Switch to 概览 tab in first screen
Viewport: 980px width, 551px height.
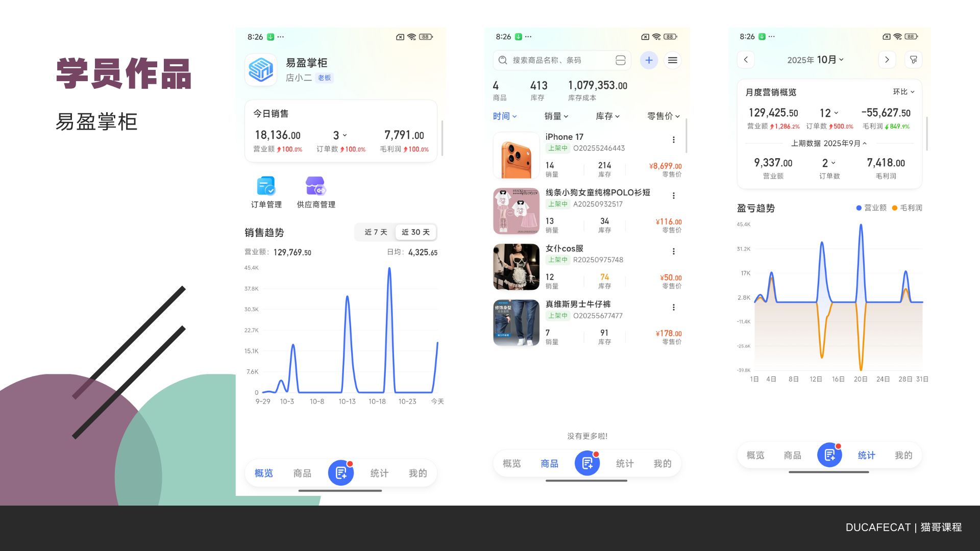[264, 473]
